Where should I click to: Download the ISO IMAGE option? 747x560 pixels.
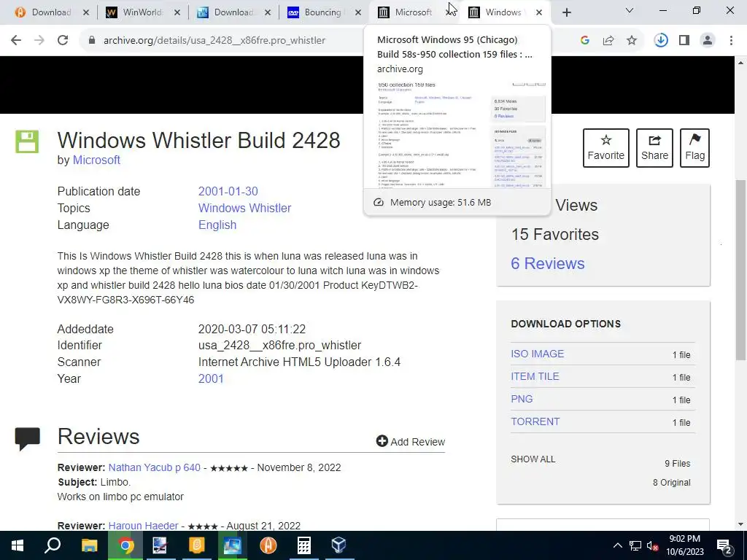coord(538,354)
